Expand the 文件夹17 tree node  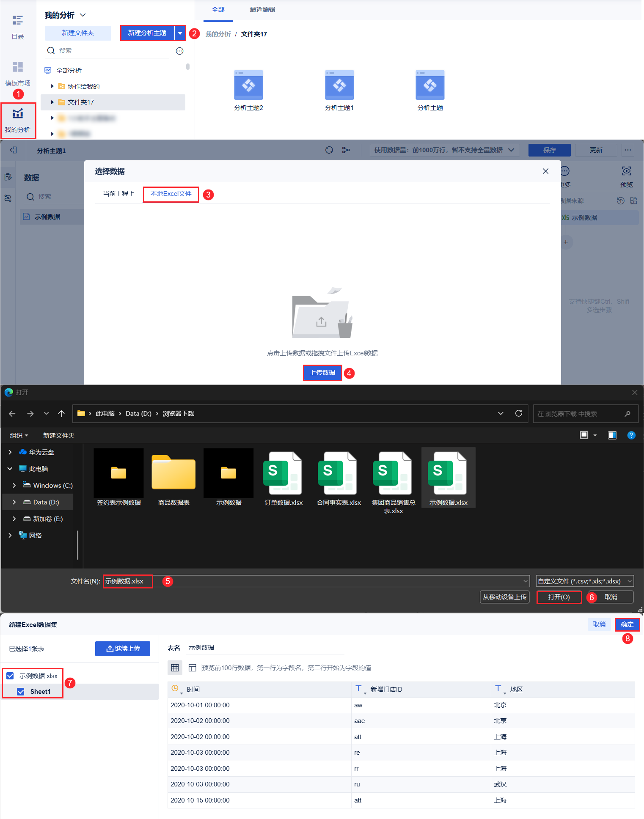(52, 102)
